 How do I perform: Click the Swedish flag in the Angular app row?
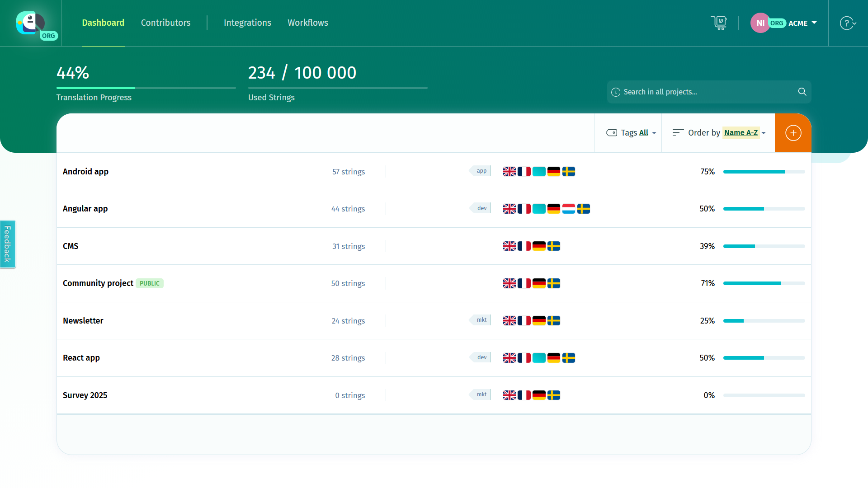583,209
